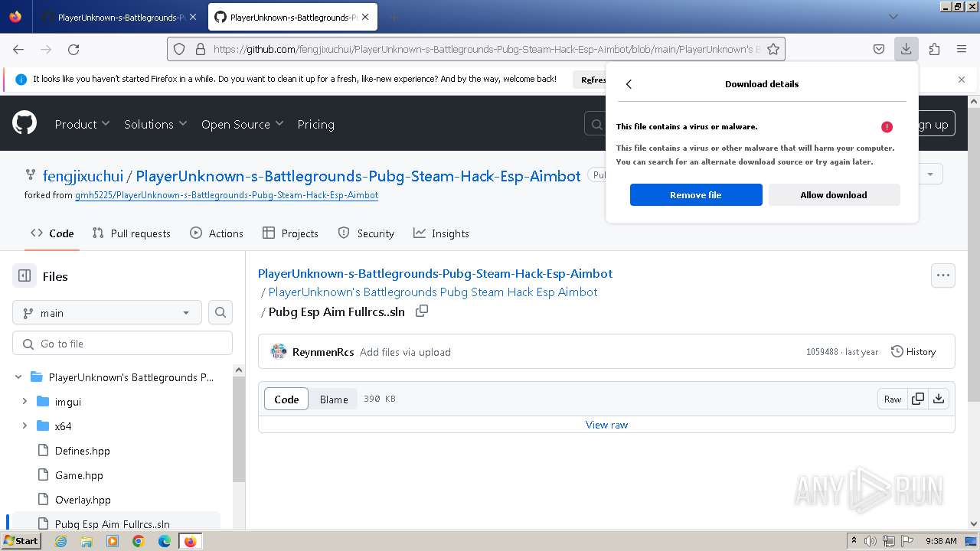This screenshot has width=980, height=551.
Task: Open the Security tab
Action: [x=366, y=233]
